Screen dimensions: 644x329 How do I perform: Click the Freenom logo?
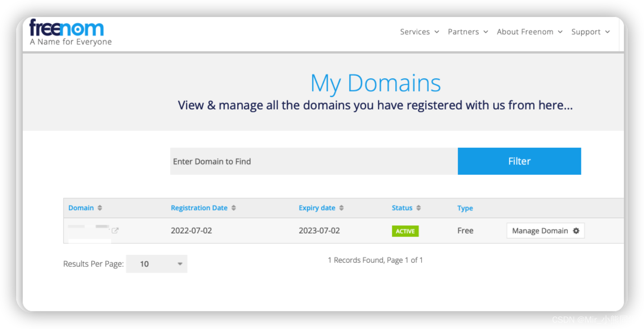[67, 28]
